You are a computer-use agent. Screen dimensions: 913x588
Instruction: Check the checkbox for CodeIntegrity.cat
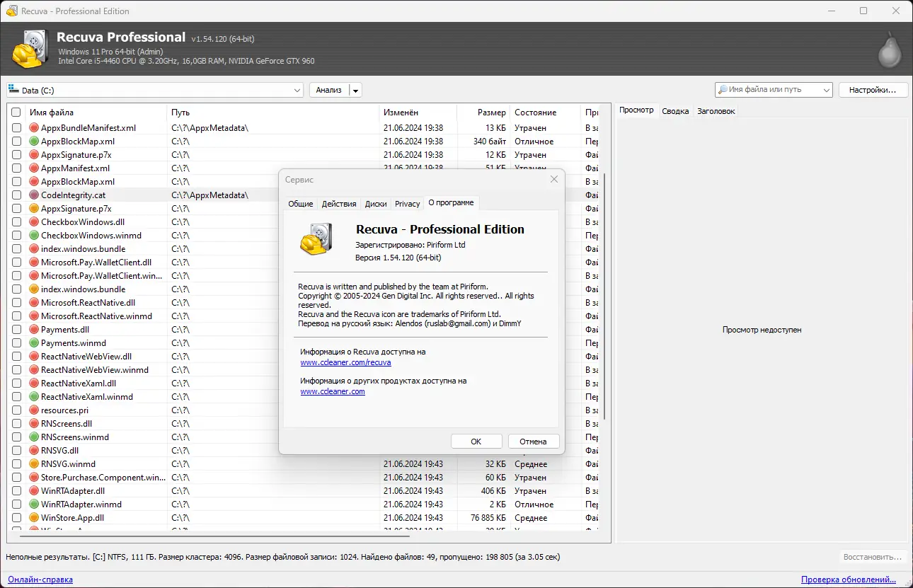[16, 195]
